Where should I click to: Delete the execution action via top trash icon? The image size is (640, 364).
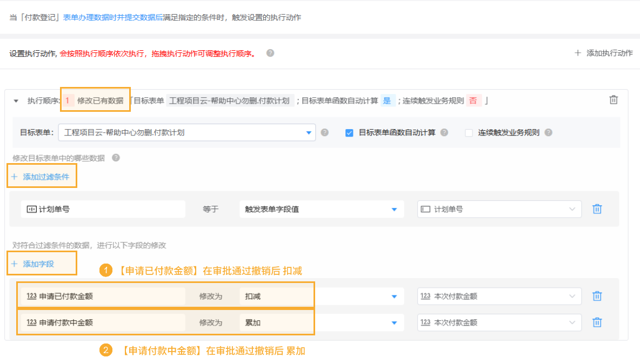coord(614,100)
